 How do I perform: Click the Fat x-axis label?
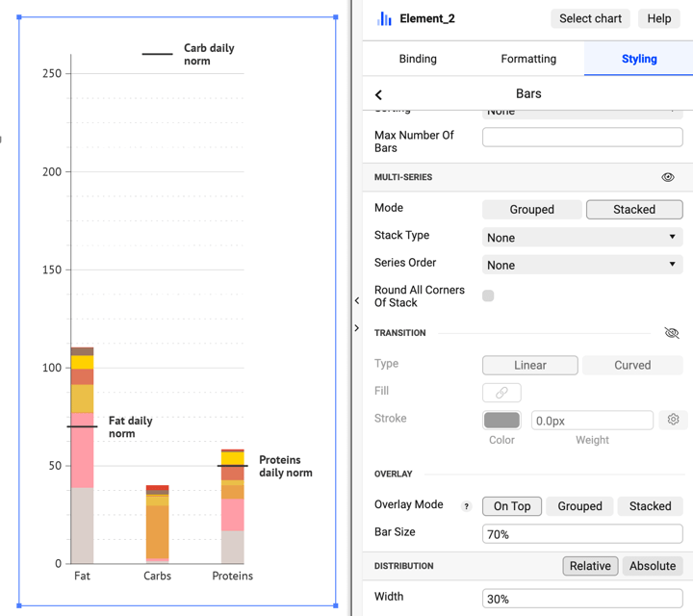click(x=82, y=576)
